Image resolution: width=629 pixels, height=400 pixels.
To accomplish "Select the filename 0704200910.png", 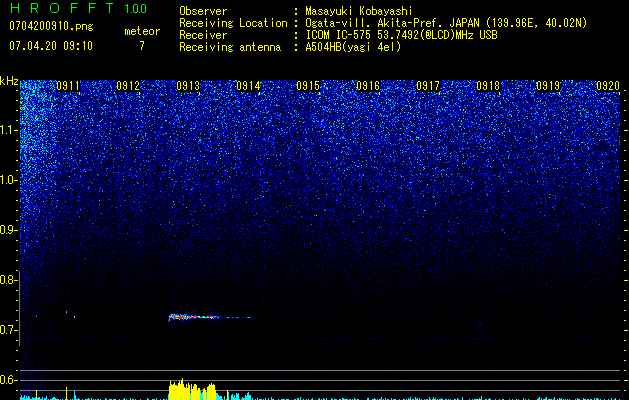I will pos(51,26).
